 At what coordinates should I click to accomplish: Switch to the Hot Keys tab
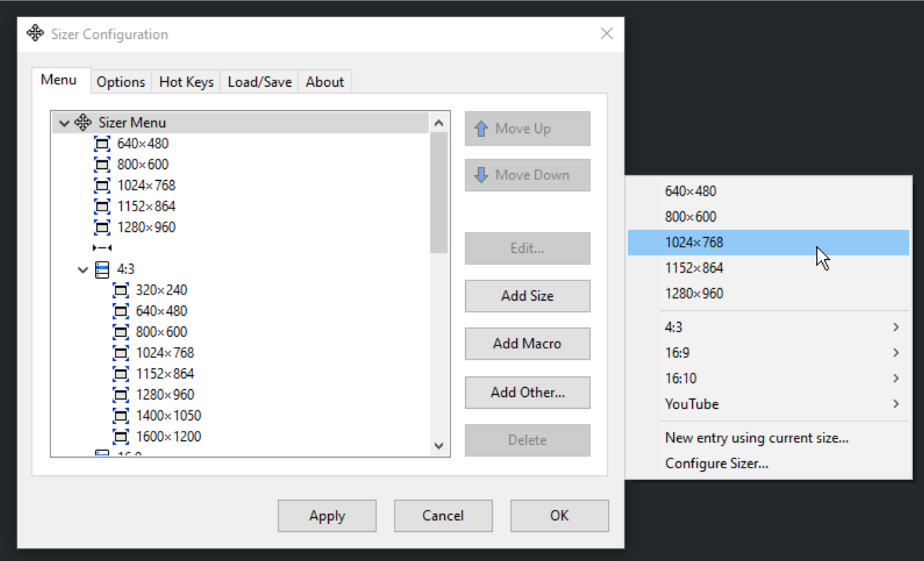click(x=186, y=82)
